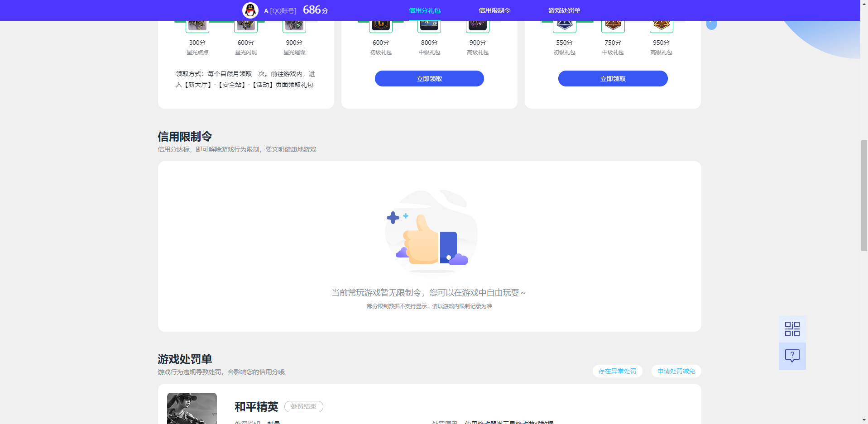The height and width of the screenshot is (424, 868).
Task: Click the scrollbar down arrow
Action: pyautogui.click(x=864, y=420)
